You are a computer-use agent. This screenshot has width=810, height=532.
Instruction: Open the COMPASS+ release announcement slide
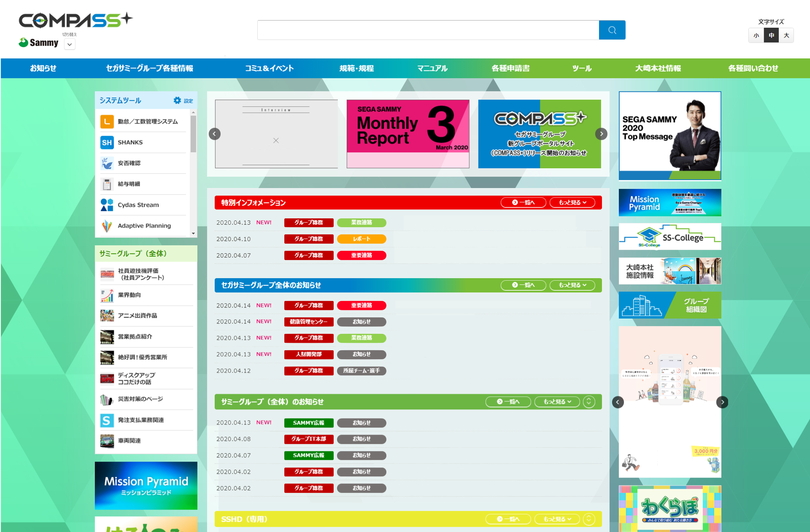coord(540,134)
